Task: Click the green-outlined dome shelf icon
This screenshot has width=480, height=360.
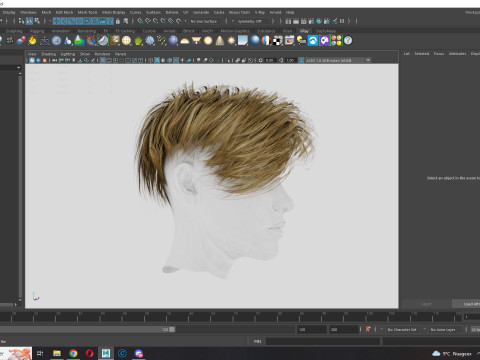Action: 103,41
